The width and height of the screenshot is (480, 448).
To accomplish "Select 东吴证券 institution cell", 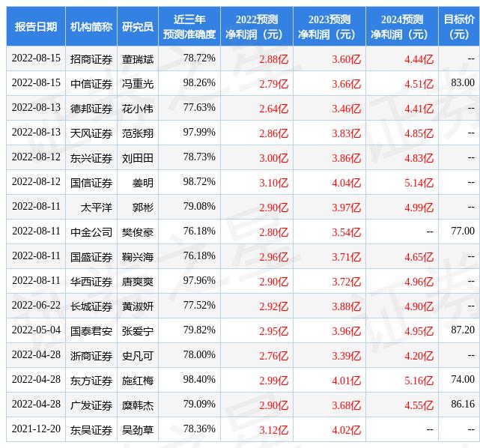I will click(91, 430).
